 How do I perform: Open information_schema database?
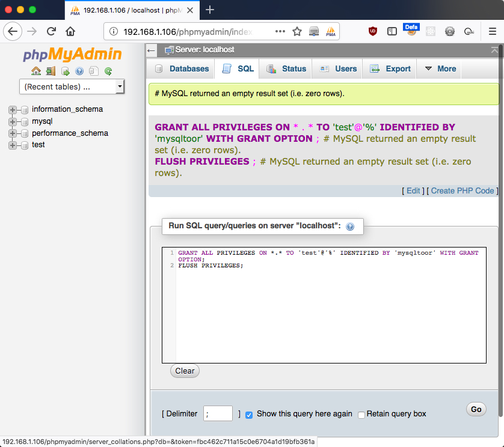(67, 109)
